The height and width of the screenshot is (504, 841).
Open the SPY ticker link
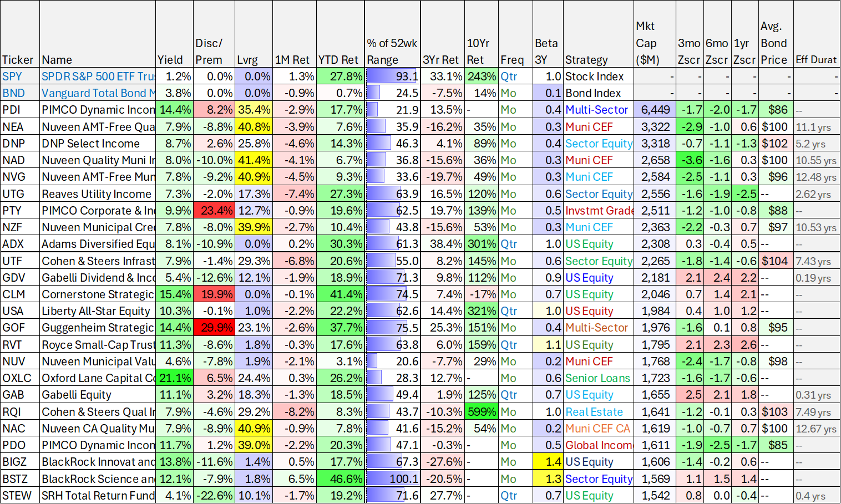[12, 77]
